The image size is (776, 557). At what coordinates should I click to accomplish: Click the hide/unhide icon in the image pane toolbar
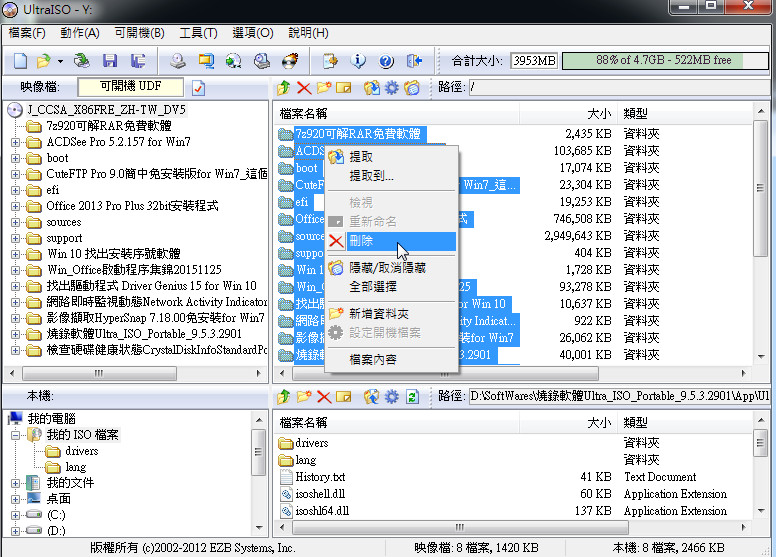[x=412, y=88]
